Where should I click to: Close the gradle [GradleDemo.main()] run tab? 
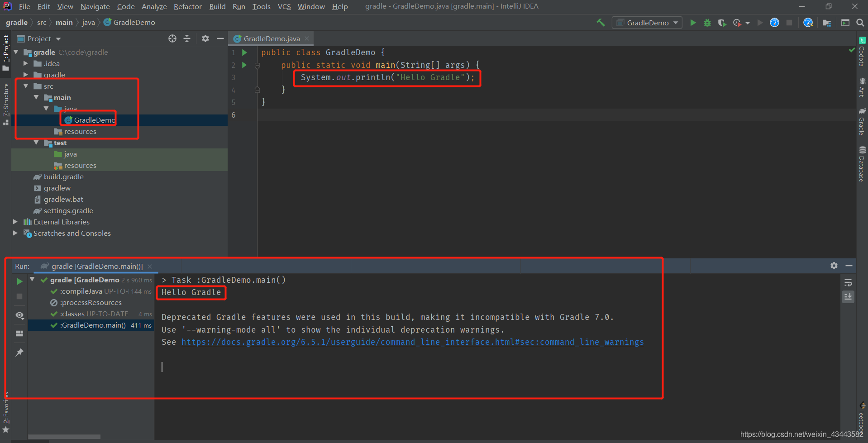(150, 266)
